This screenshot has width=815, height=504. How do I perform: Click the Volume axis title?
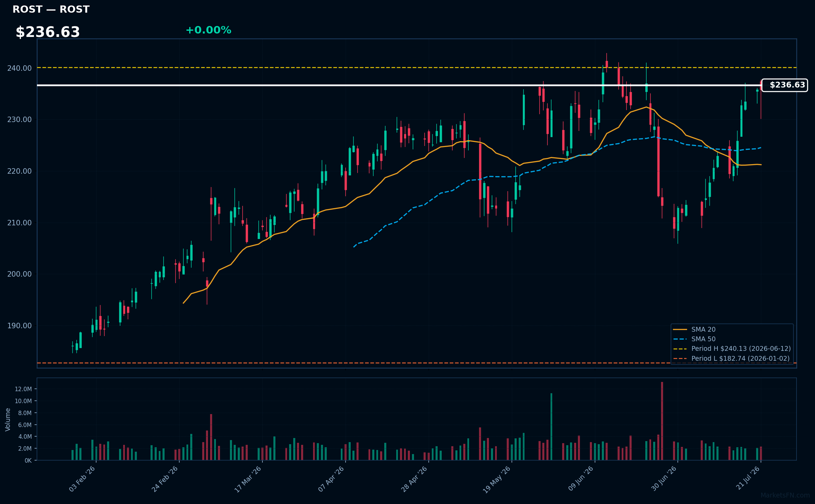tap(8, 420)
